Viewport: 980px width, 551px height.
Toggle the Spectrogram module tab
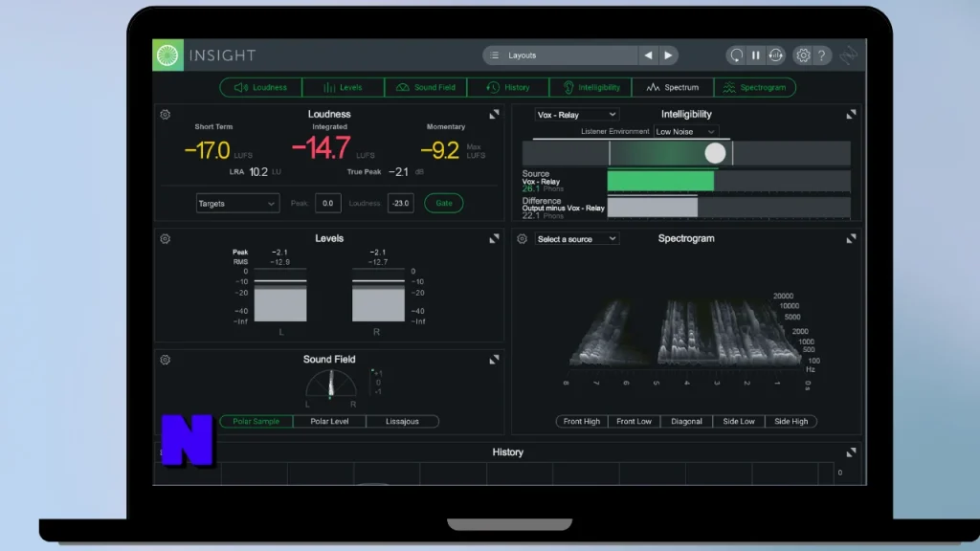(755, 87)
